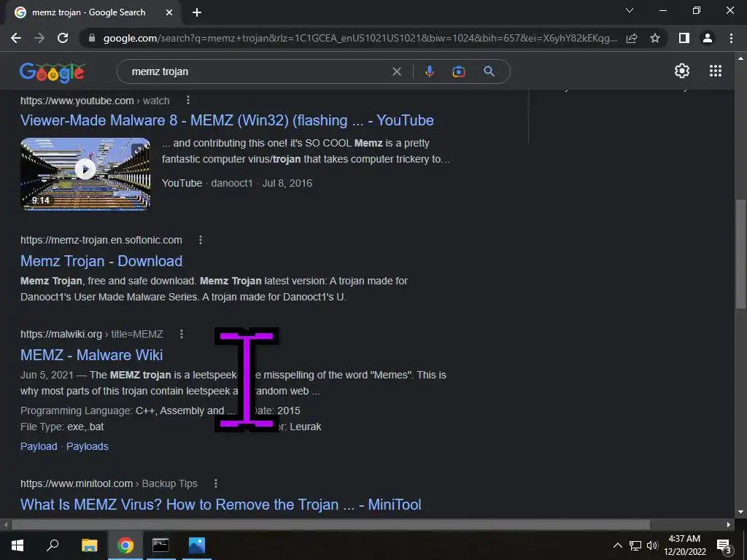Search by image with Google Lens
Image resolution: width=747 pixels, height=560 pixels.
458,71
